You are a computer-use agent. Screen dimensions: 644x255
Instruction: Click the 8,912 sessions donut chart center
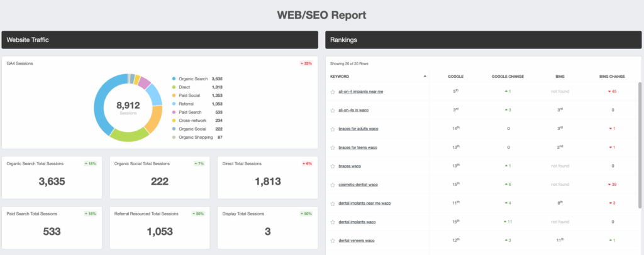[x=128, y=107]
